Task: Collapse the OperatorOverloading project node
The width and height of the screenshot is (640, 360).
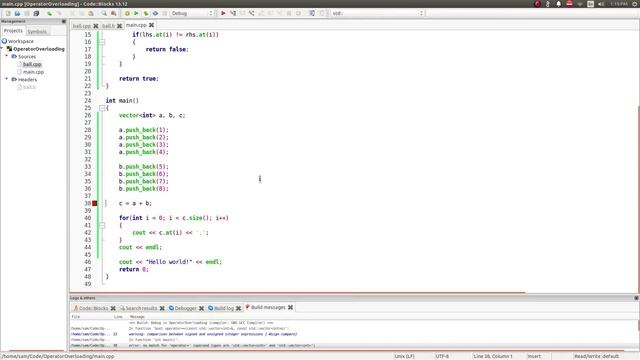Action: pyautogui.click(x=2, y=49)
